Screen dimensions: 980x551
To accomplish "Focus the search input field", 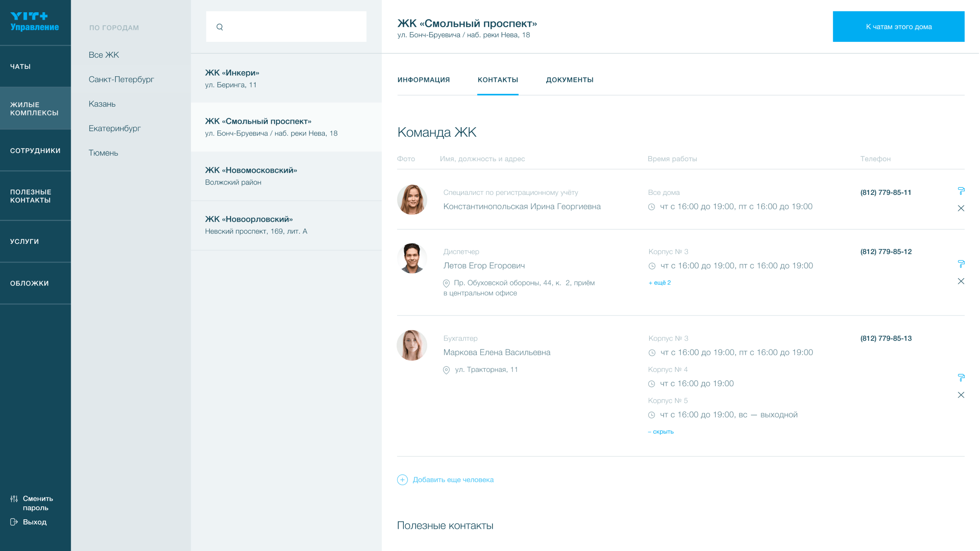I will (286, 26).
